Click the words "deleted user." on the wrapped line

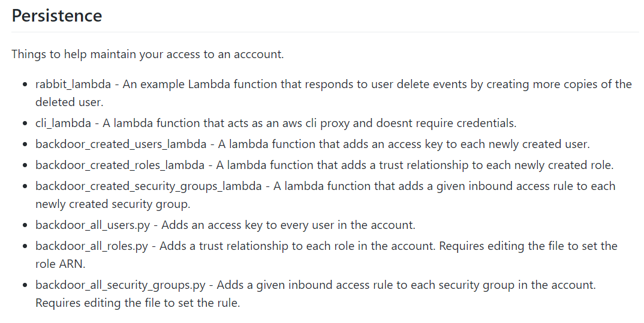(x=69, y=102)
